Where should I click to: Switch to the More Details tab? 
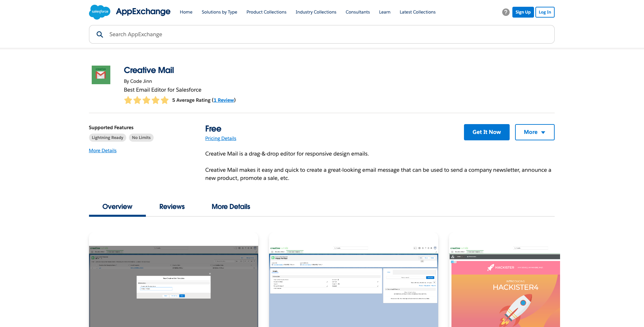click(x=231, y=207)
